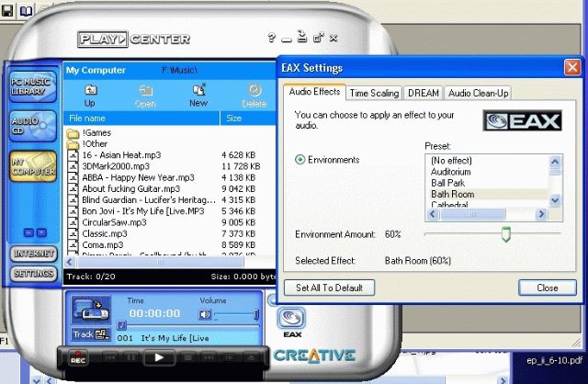This screenshot has height=384, width=588.
Task: Click the portable device transfer icon
Action: pos(91,310)
